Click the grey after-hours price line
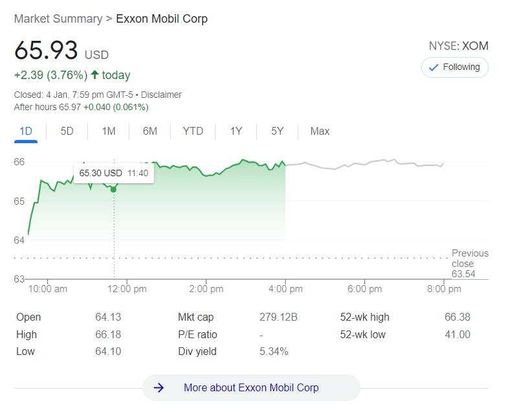Screen dimensions: 532x412 pyautogui.click(x=364, y=164)
